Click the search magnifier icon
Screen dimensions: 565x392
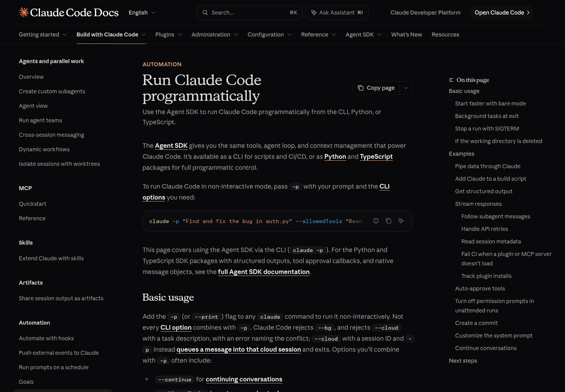tap(205, 13)
